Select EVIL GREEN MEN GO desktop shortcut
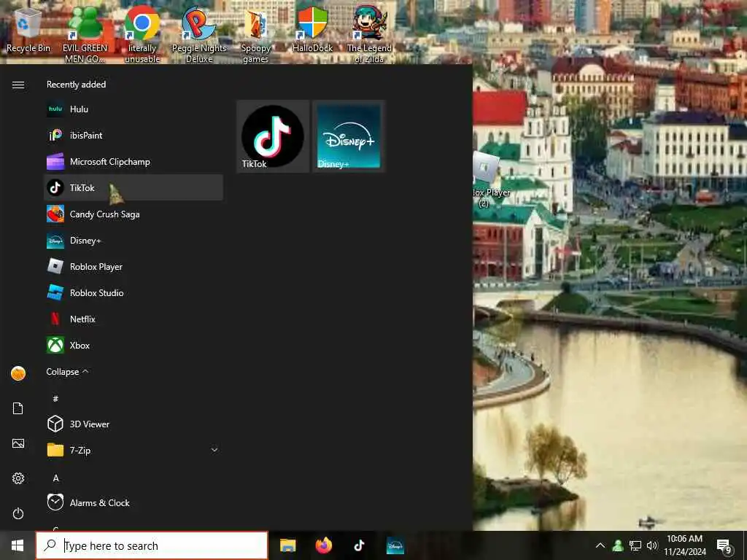This screenshot has width=747, height=560. point(85,34)
